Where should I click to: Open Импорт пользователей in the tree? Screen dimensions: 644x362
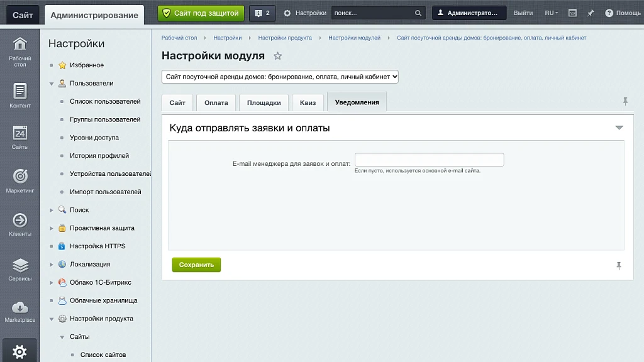106,192
